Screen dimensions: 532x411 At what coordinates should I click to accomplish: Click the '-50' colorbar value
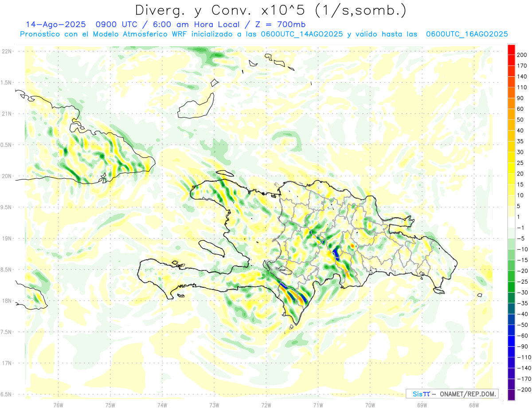523,325
